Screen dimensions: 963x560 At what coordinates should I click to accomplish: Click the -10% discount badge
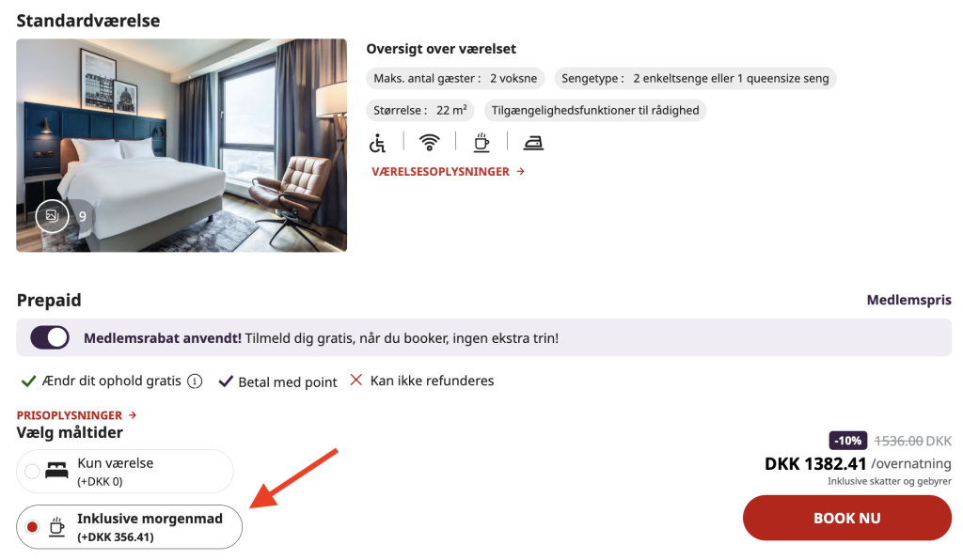(848, 441)
